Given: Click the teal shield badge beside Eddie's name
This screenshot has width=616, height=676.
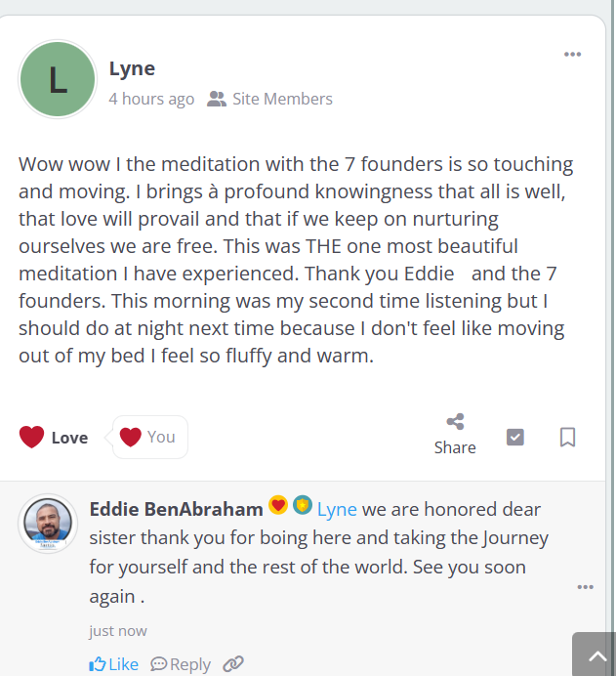Looking at the screenshot, I should [x=303, y=505].
